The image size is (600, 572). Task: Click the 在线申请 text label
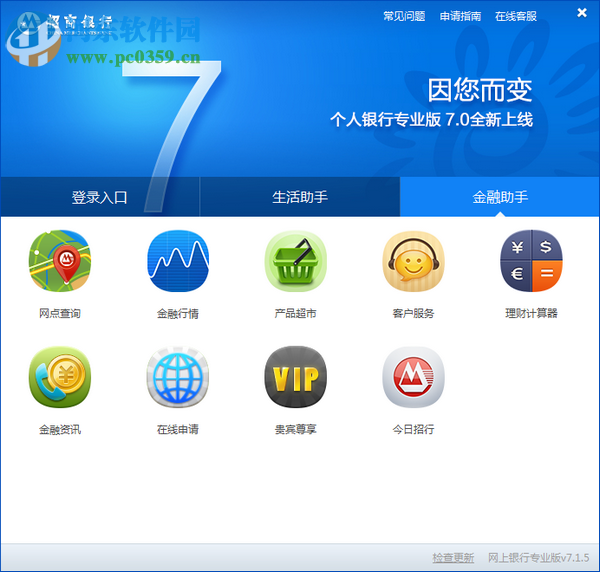tap(178, 430)
